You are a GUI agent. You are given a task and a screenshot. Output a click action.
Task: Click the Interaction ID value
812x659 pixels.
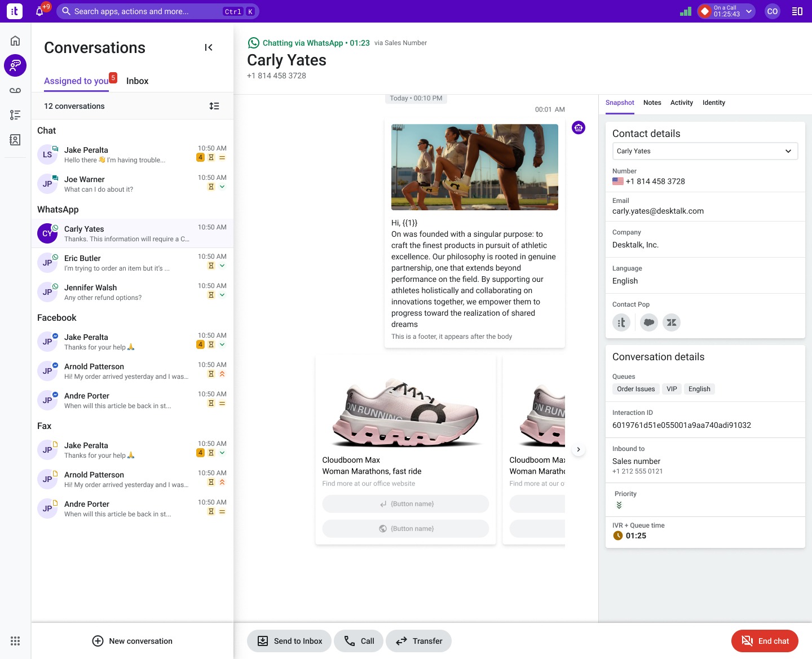(x=682, y=426)
